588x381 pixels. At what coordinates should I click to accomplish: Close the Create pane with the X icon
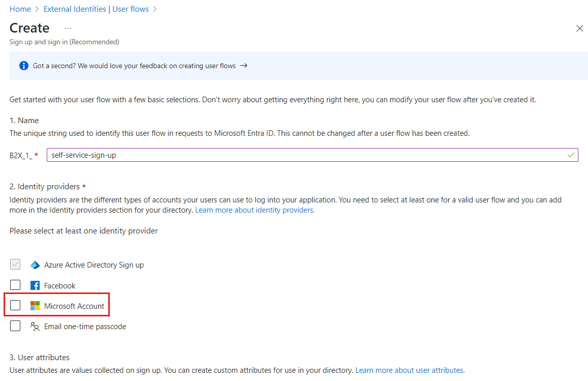pyautogui.click(x=579, y=28)
